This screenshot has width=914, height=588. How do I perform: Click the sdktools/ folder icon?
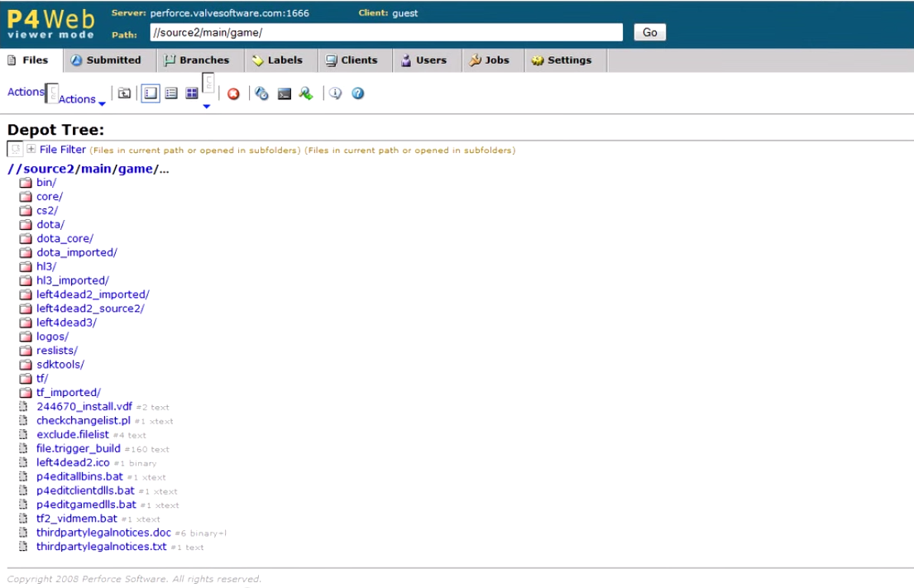(x=25, y=364)
